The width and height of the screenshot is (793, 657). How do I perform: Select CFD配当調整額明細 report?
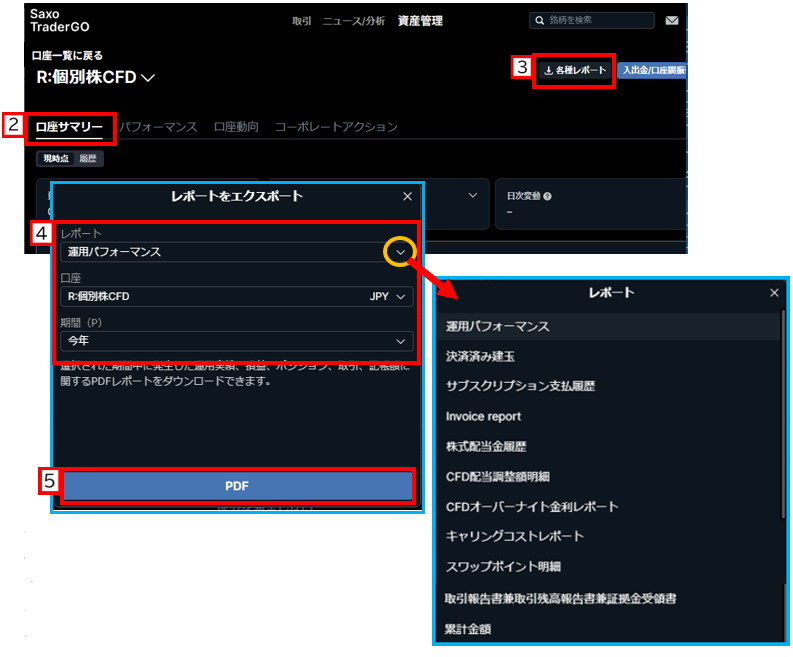608,477
